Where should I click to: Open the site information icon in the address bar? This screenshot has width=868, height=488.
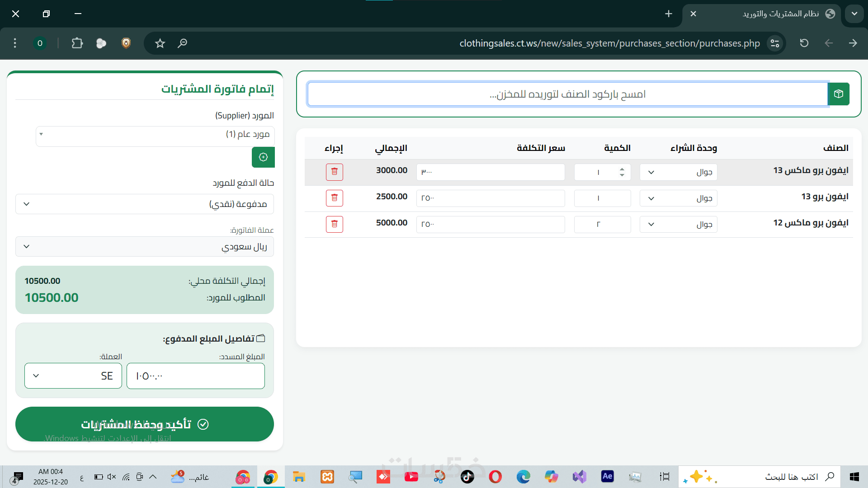[775, 43]
